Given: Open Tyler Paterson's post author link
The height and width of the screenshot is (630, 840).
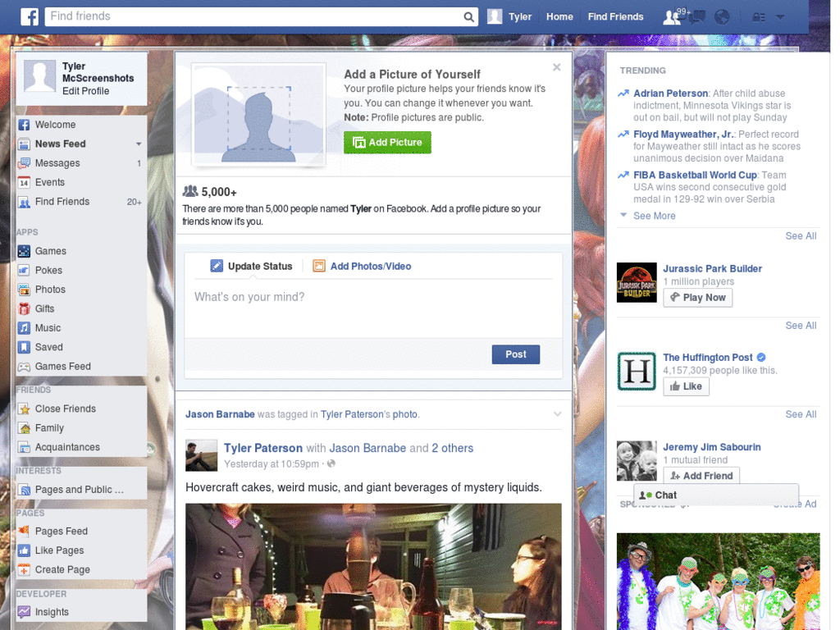Looking at the screenshot, I should tap(263, 449).
